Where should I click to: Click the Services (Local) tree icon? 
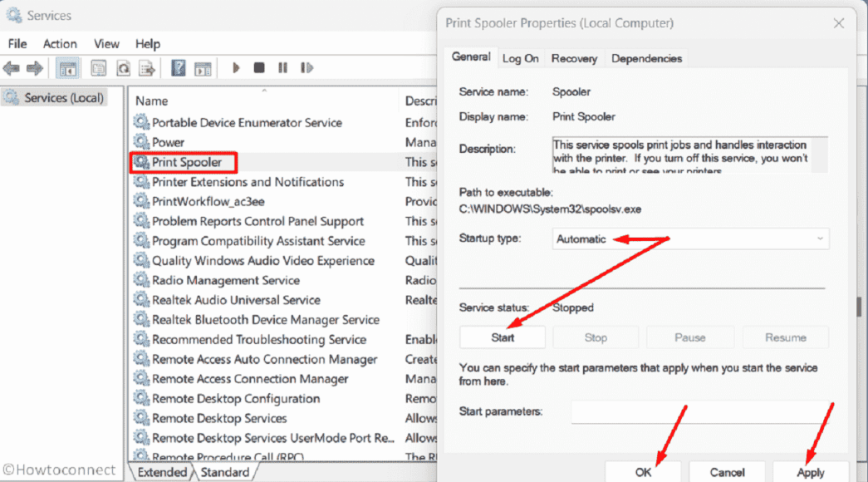(x=11, y=97)
